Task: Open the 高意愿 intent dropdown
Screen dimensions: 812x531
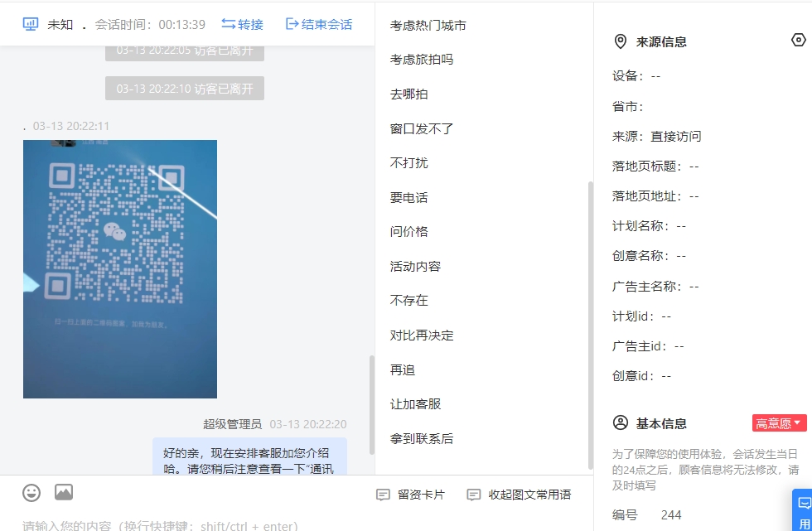Action: click(x=780, y=423)
